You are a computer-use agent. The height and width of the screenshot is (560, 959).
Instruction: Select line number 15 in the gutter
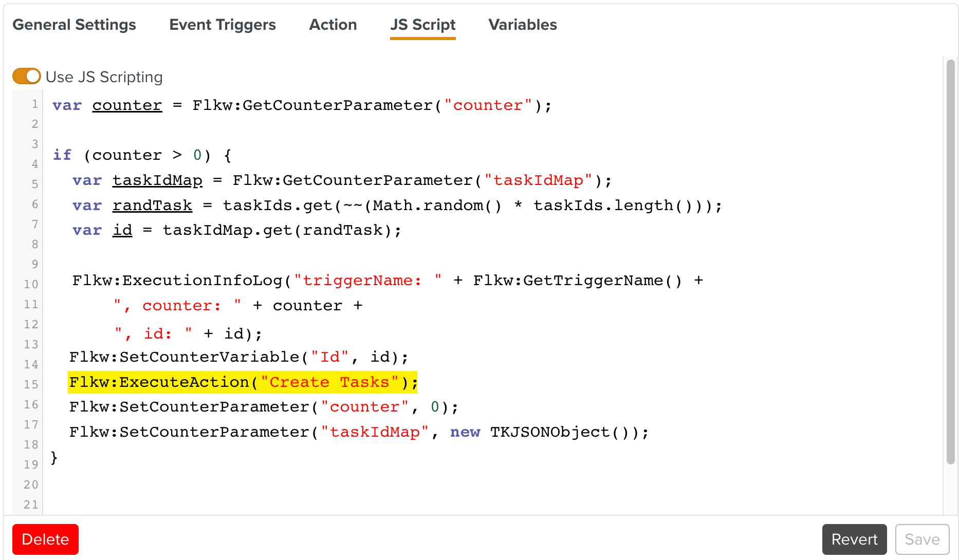coord(31,384)
